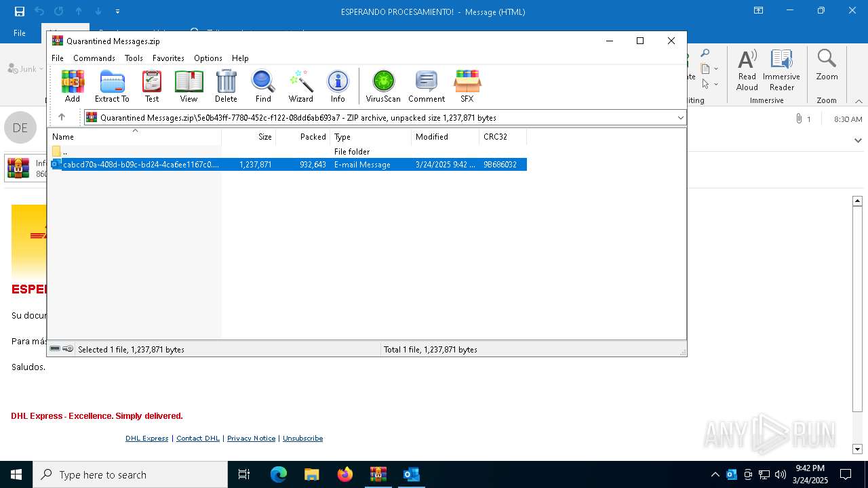This screenshot has height=488, width=868.
Task: Switch to WinRAR taskbar icon
Action: pos(378,474)
